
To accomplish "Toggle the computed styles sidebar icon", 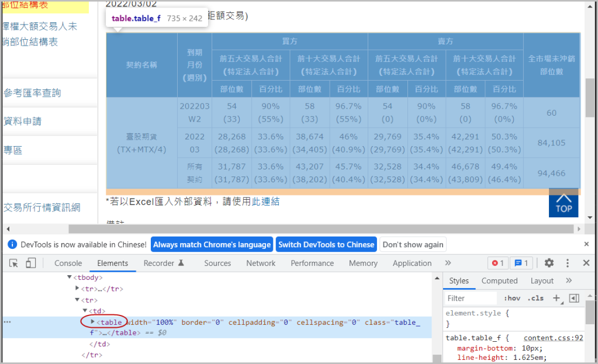I will pyautogui.click(x=574, y=298).
